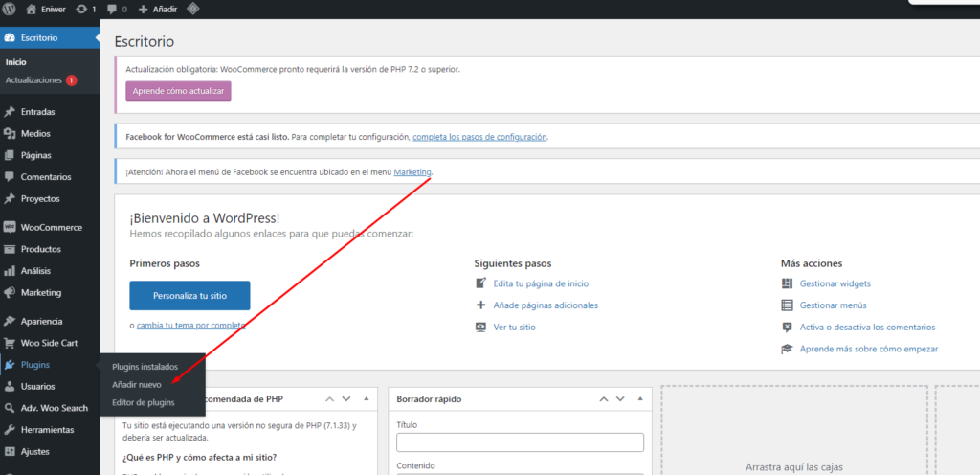Click the Productos box icon
980x475 pixels.
pyautogui.click(x=10, y=249)
